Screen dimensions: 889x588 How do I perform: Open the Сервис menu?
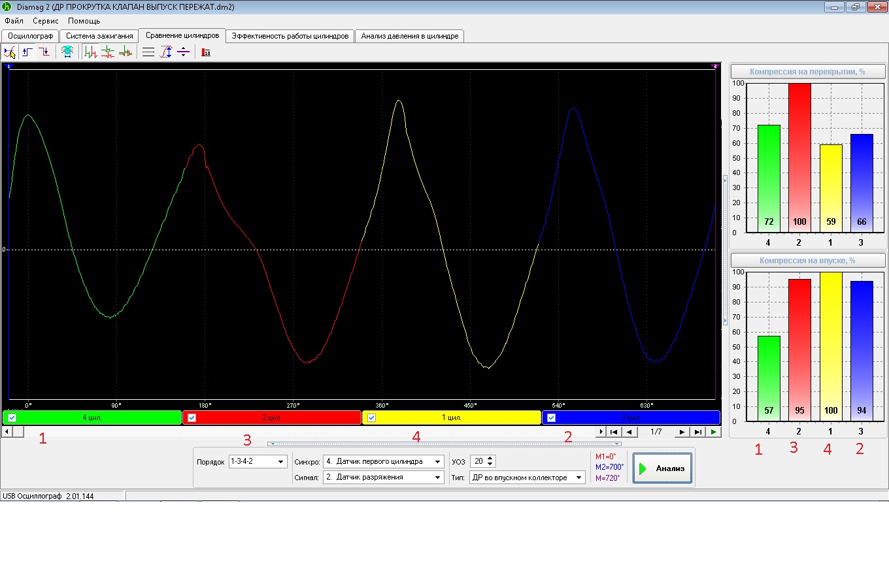[46, 21]
